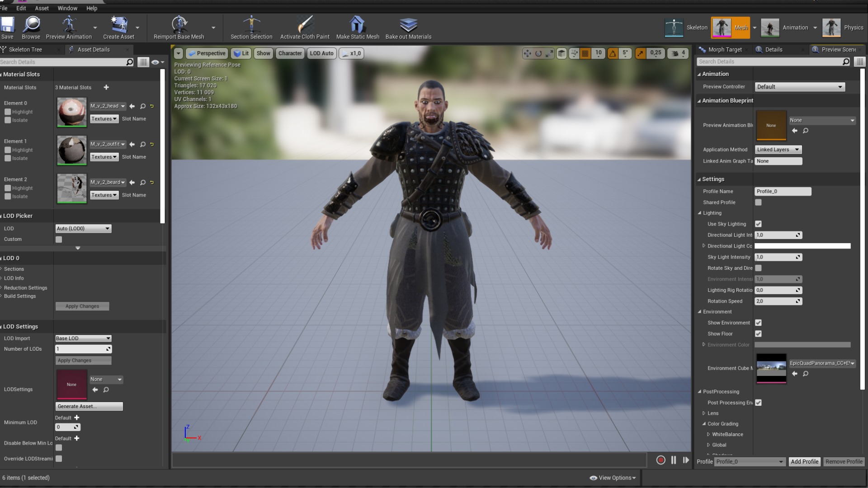Click the Add Profile button

(804, 461)
